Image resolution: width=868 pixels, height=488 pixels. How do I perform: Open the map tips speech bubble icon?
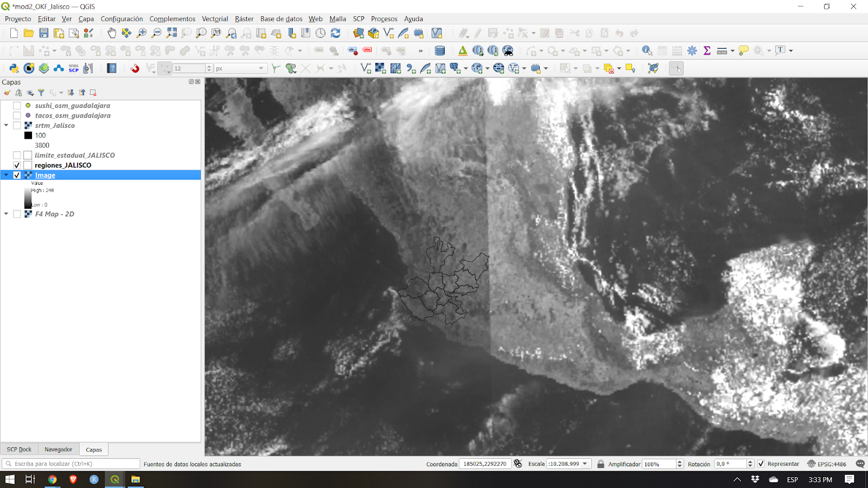click(744, 50)
